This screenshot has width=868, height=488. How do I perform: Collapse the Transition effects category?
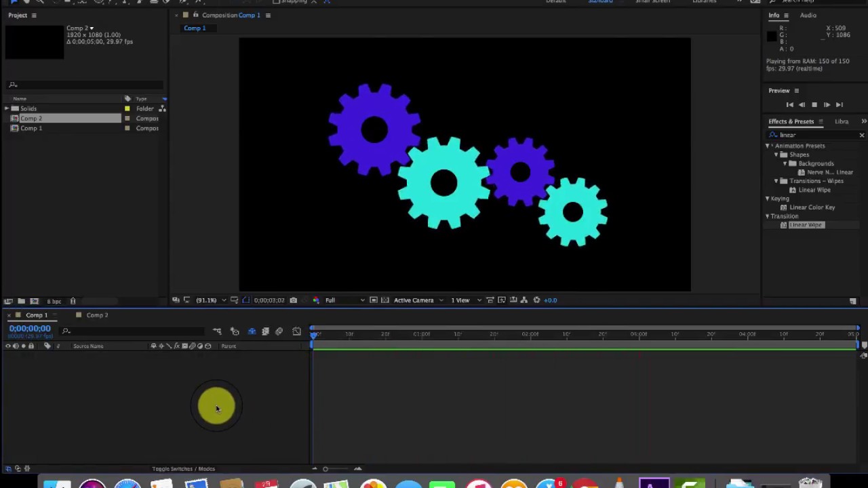pyautogui.click(x=768, y=216)
